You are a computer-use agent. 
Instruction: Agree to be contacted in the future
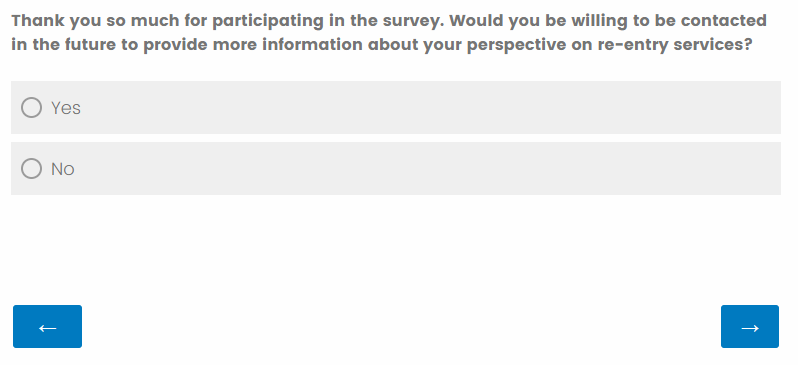(x=32, y=107)
